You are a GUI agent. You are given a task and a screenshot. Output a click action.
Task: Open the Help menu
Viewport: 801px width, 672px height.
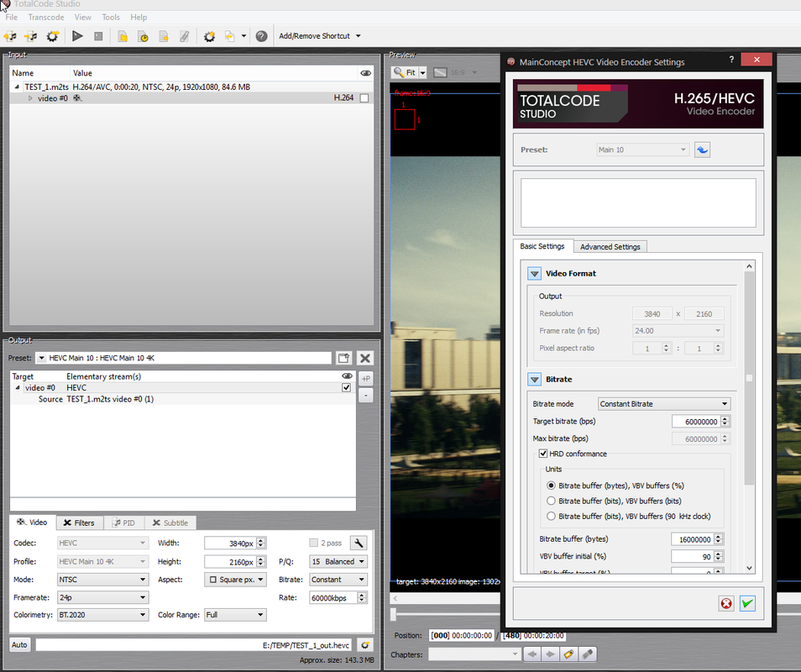pyautogui.click(x=139, y=18)
